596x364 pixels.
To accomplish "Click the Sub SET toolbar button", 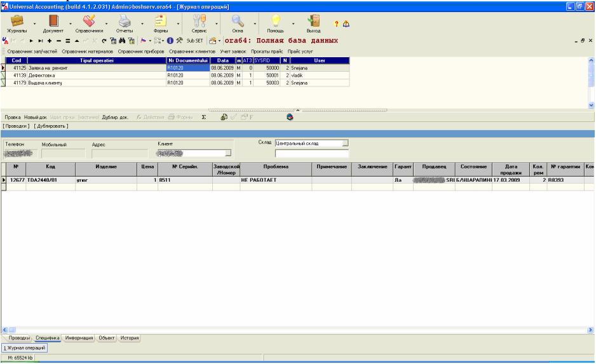I will (194, 41).
